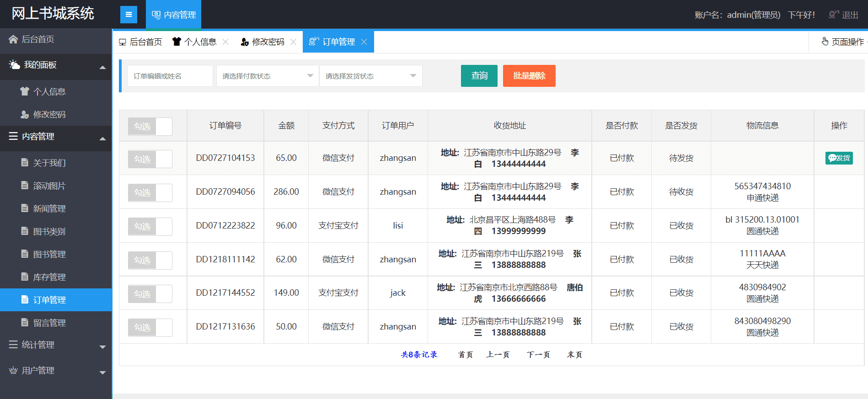Click the icon on 订单管理 tab
868x399 pixels.
tap(314, 42)
